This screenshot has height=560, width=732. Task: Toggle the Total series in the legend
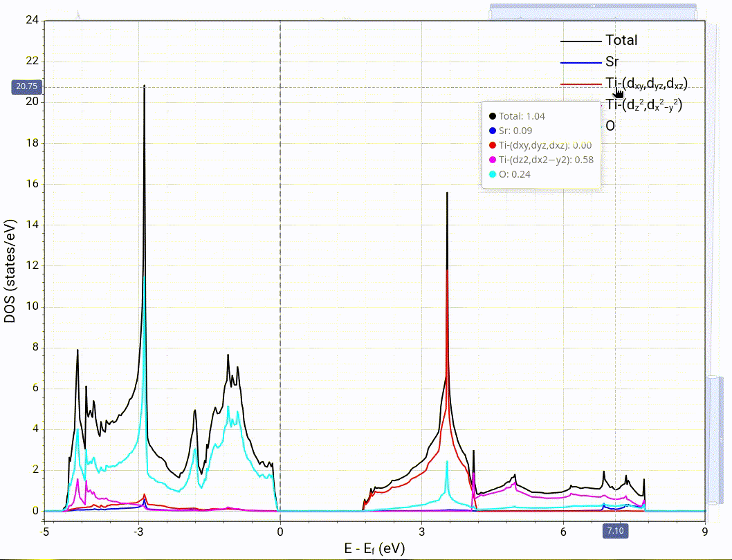pyautogui.click(x=621, y=40)
